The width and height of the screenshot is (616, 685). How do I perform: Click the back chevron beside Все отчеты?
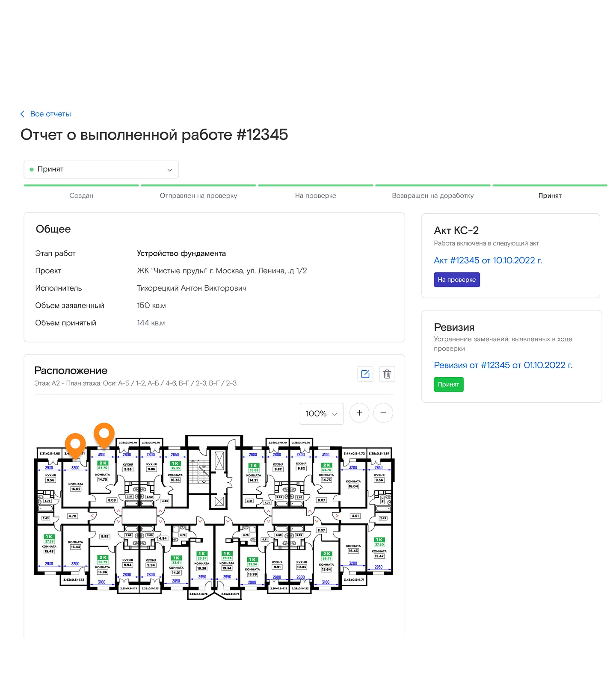pyautogui.click(x=22, y=114)
